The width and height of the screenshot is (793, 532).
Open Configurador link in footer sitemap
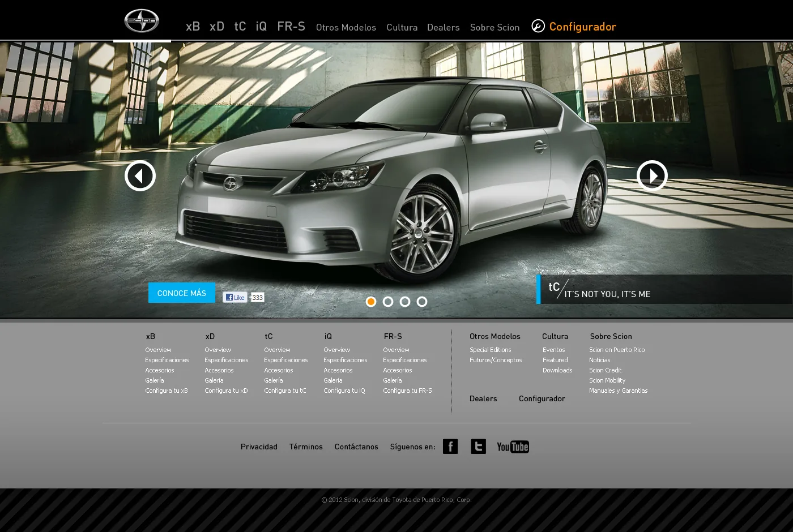[x=542, y=398]
